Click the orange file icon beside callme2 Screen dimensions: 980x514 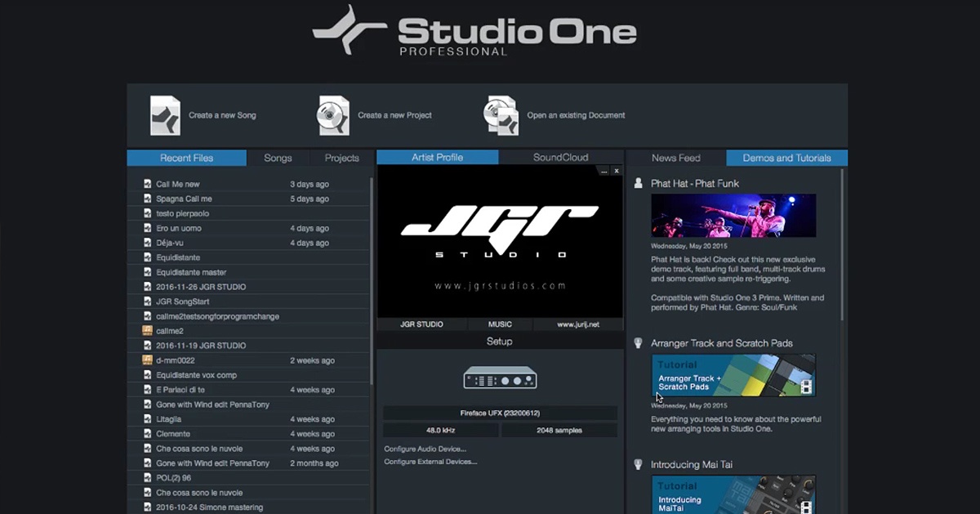[x=147, y=331]
